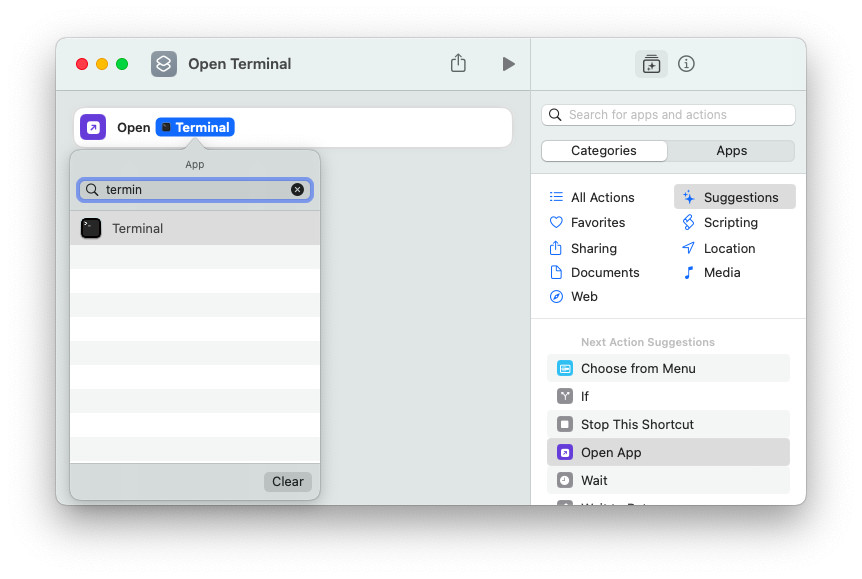862x579 pixels.
Task: Switch to the Categories tab
Action: [604, 151]
